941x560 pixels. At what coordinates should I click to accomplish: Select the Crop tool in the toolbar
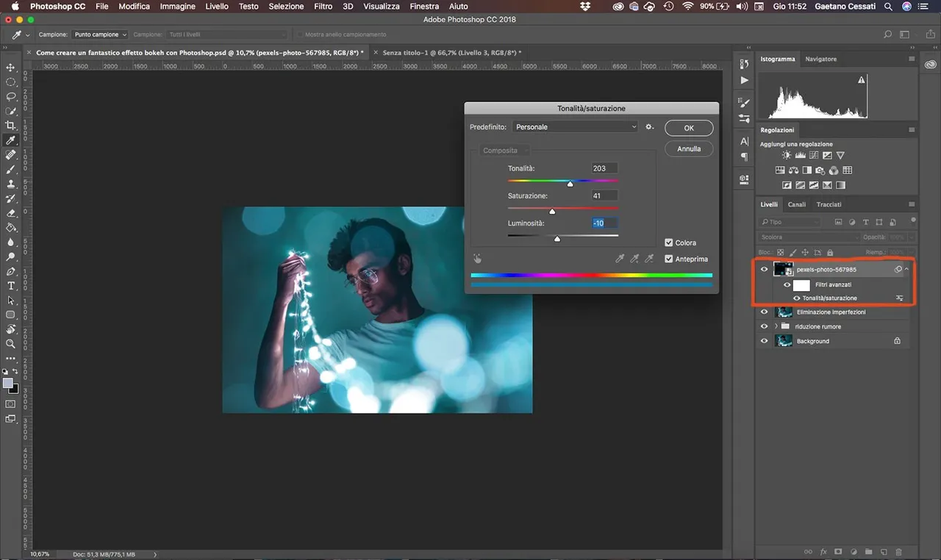pos(11,126)
